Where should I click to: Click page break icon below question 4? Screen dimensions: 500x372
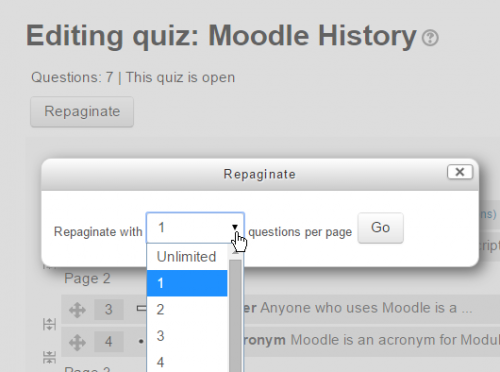(49, 357)
